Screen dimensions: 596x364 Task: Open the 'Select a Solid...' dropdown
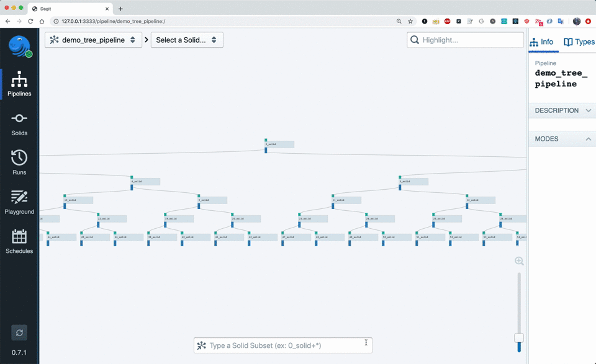187,40
